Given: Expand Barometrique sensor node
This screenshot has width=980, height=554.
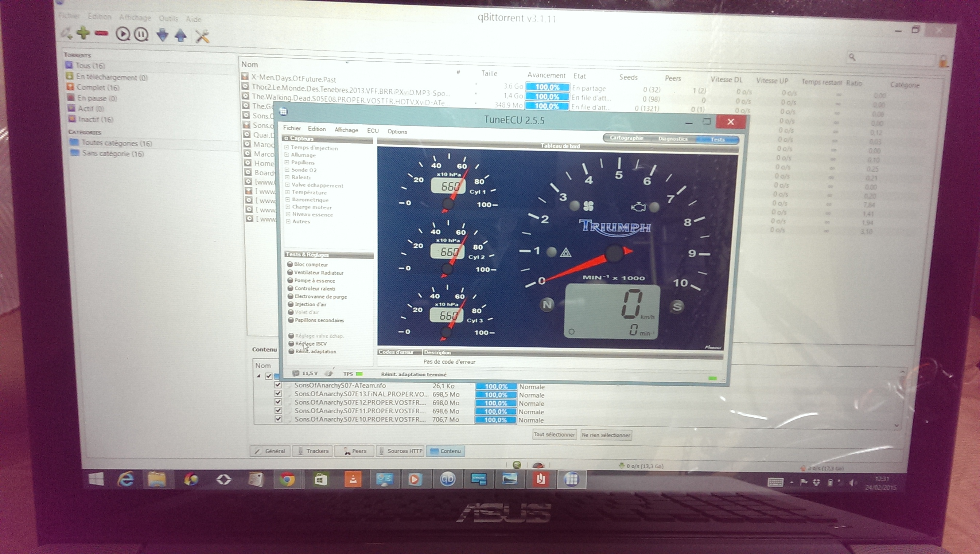Looking at the screenshot, I should [x=288, y=199].
